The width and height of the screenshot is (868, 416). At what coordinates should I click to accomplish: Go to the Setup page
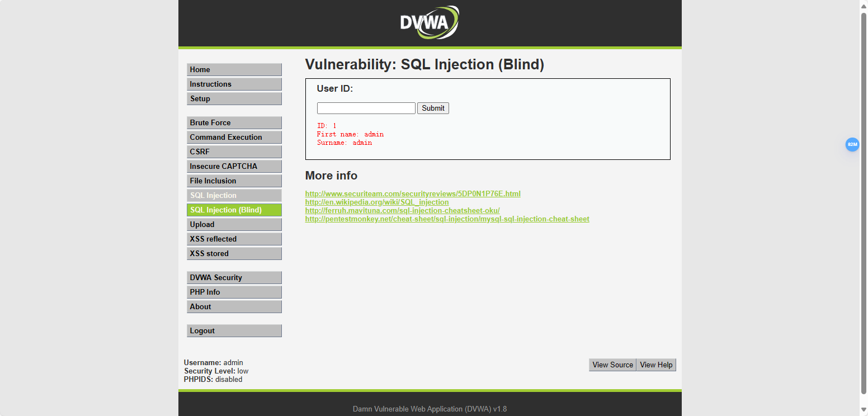(234, 98)
